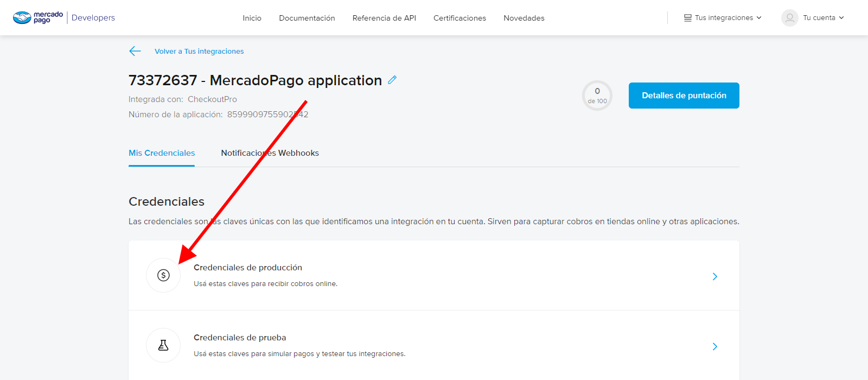Viewport: 868px width, 380px height.
Task: Go to Referencia de API page
Action: tap(384, 18)
